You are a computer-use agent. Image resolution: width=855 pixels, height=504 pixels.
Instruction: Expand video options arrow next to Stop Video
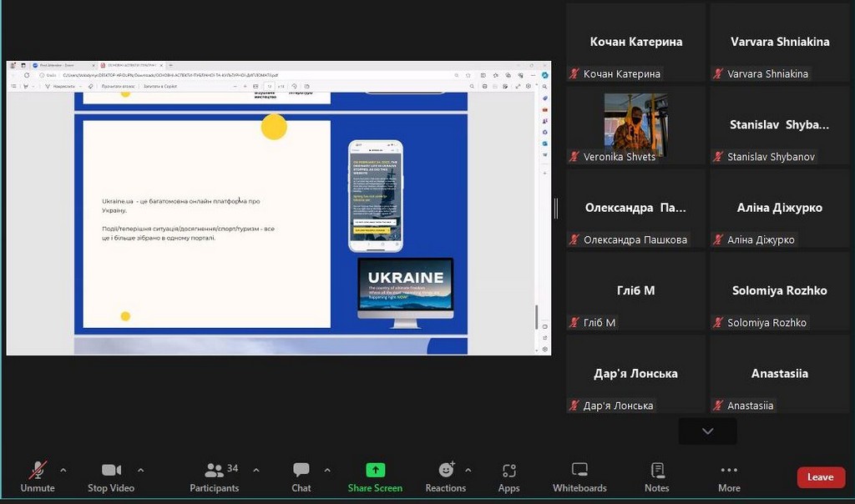coord(140,470)
